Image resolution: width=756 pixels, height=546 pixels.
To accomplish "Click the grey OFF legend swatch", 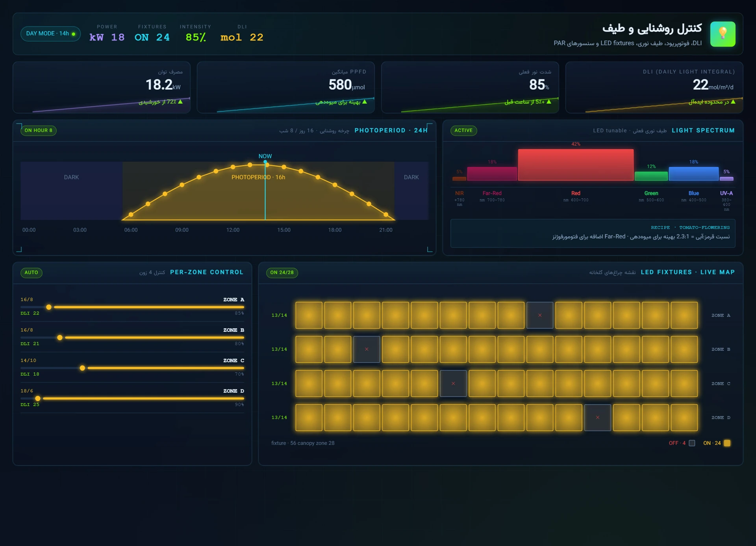I will point(692,443).
